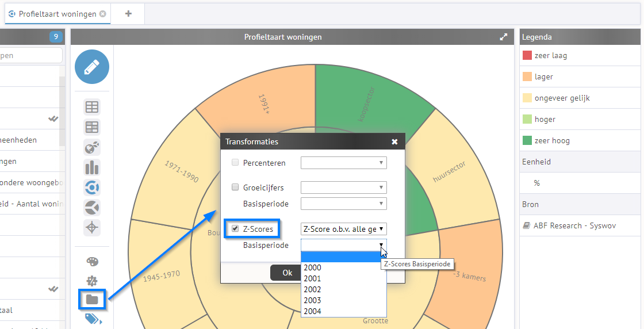Viewport: 644px width, 329px height.
Task: Click the Z-Scores Basisperiode dropdown arrow
Action: coord(381,245)
